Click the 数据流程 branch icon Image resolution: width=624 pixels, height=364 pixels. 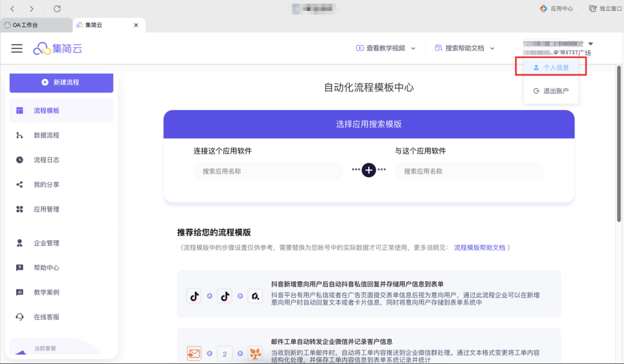(20, 135)
